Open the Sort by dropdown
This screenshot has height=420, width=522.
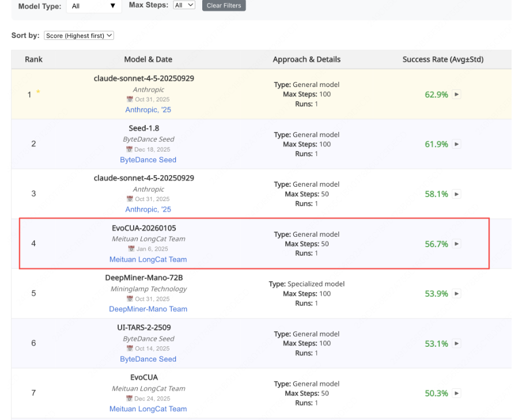80,36
